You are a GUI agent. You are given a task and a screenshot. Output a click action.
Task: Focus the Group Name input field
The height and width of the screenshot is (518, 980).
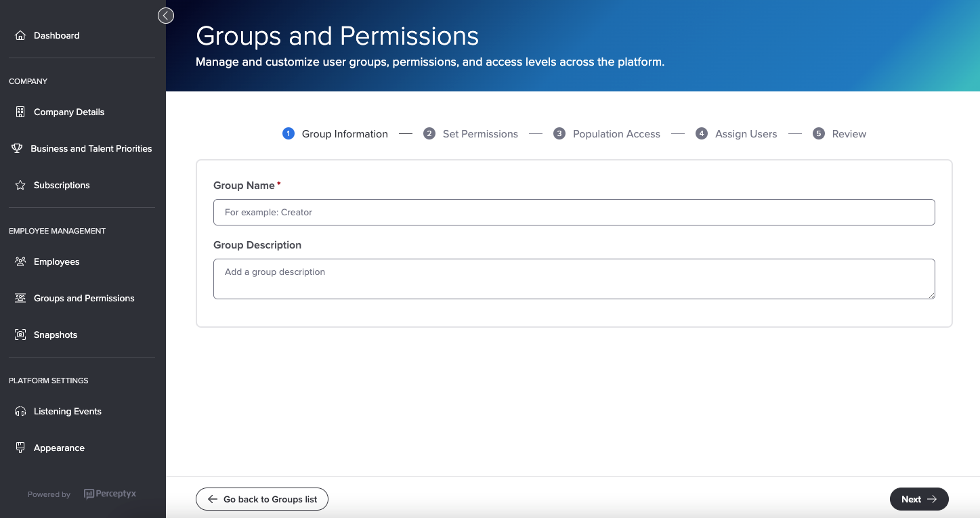(574, 212)
